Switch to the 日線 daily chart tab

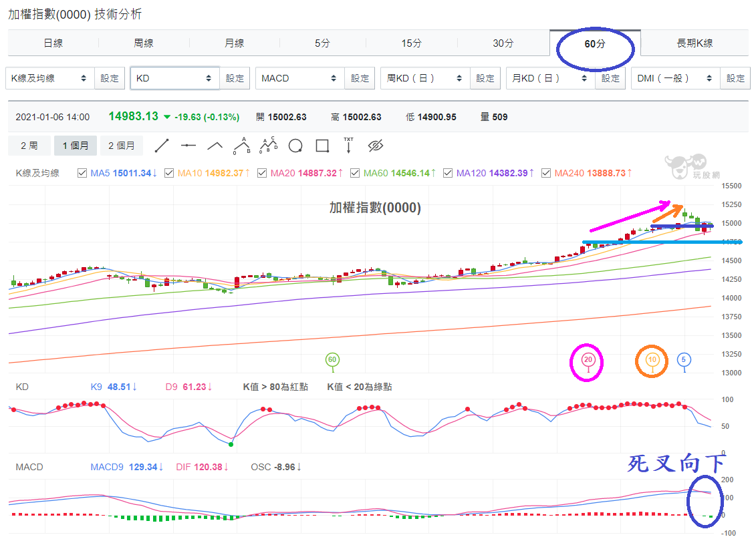[x=53, y=43]
